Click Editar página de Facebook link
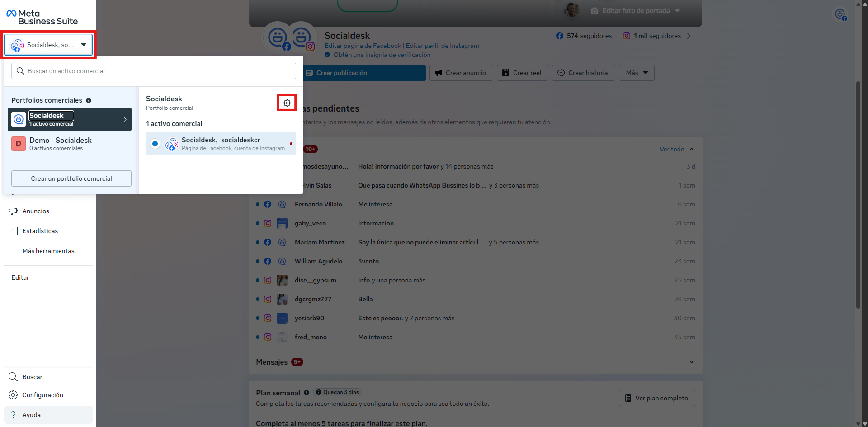868x427 pixels. [x=363, y=46]
